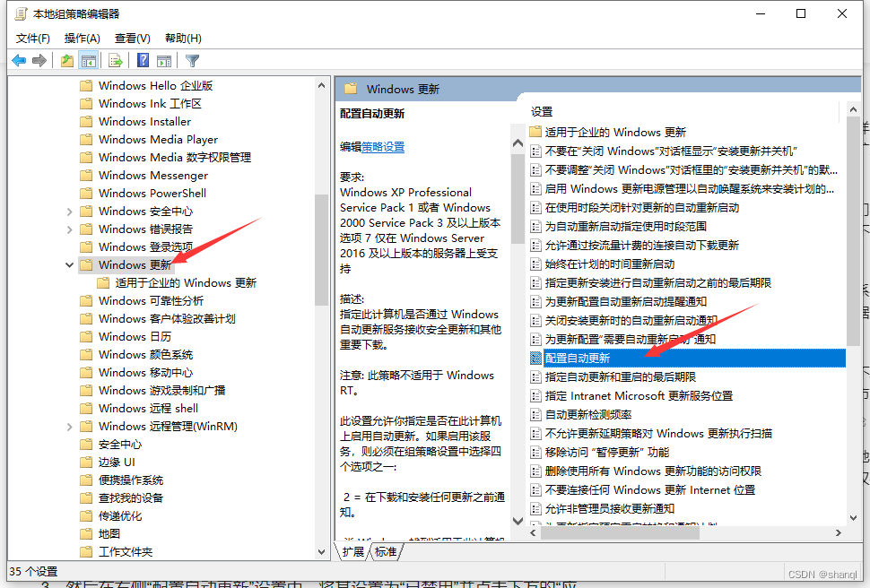Select 查找我的设备 in tree
This screenshot has width=870, height=588.
click(x=130, y=498)
